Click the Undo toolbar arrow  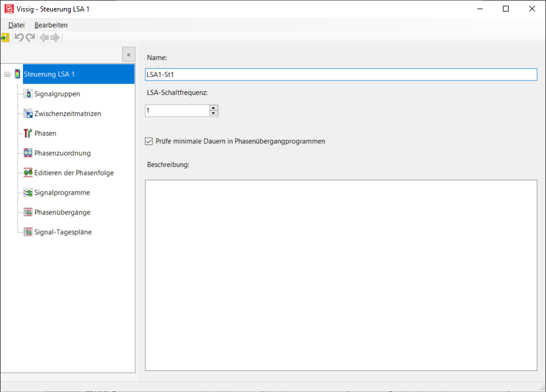tap(19, 37)
